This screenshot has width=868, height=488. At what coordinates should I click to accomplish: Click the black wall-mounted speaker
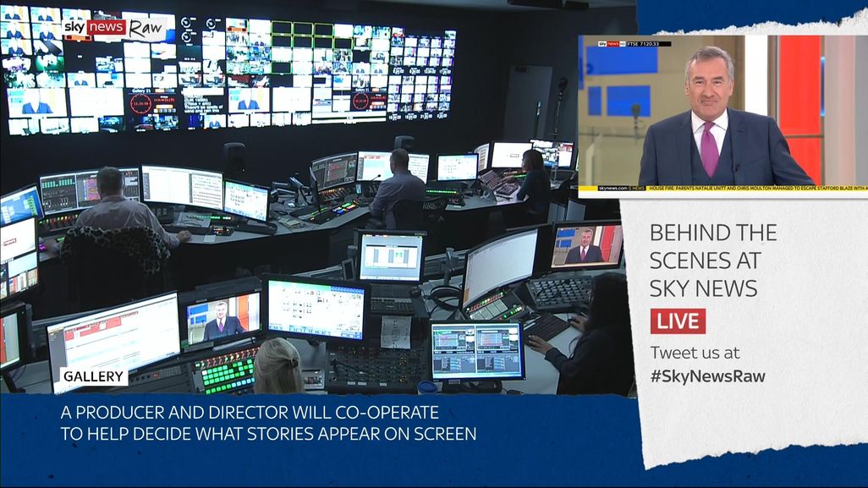point(234,158)
